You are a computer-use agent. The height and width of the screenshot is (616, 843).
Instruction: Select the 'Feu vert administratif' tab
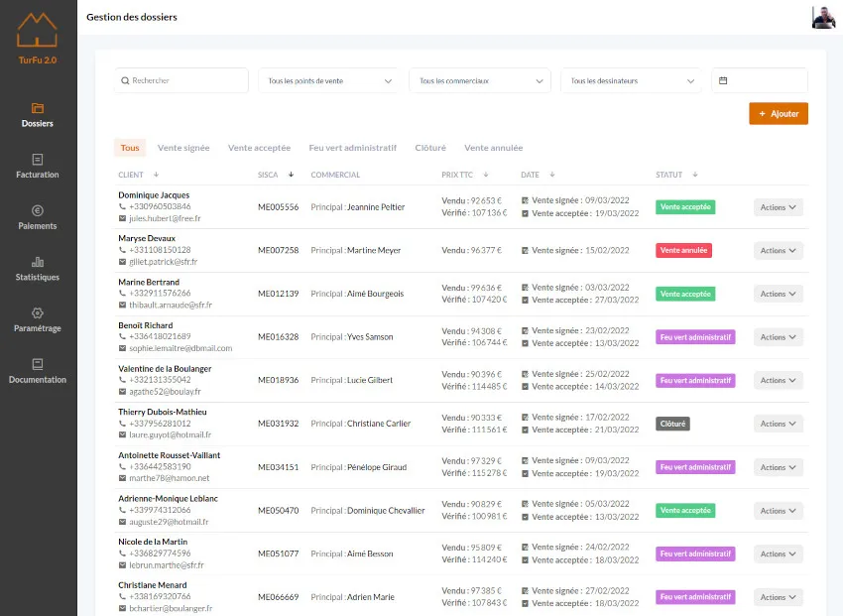[x=352, y=148]
